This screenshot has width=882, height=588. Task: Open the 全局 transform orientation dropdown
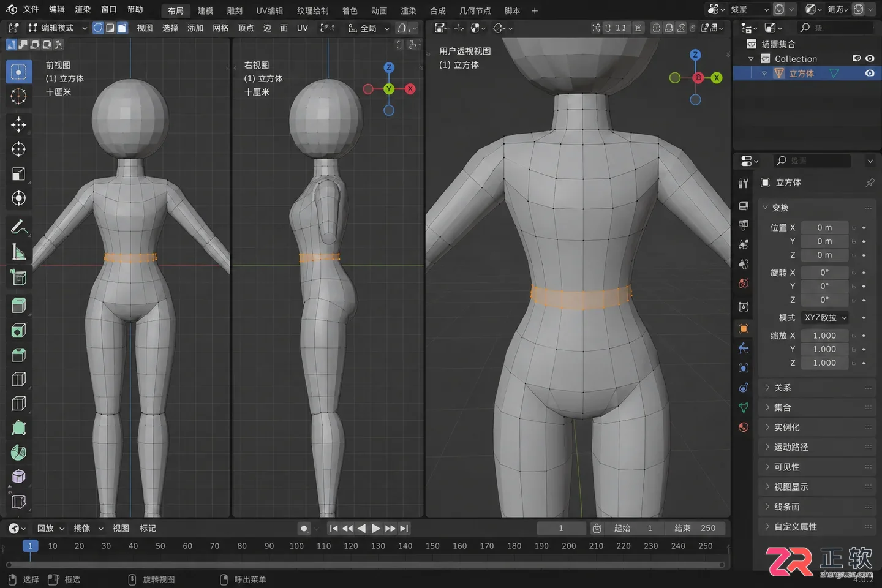[x=369, y=28]
